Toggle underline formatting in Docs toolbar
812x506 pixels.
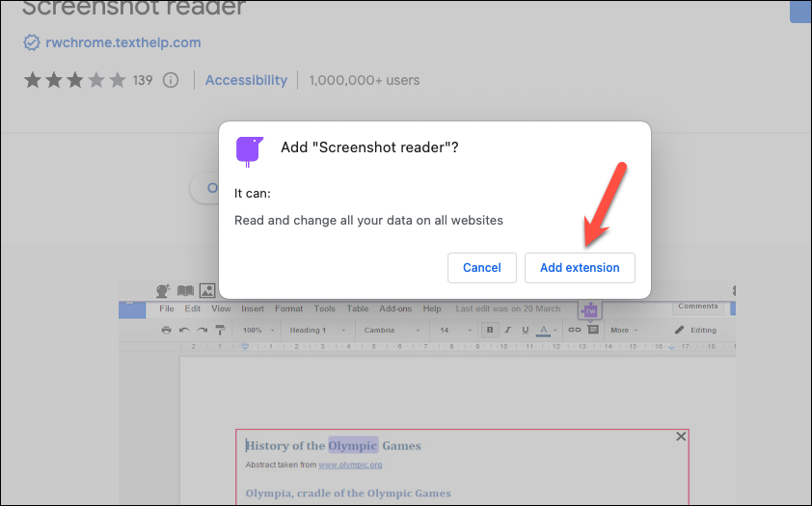coord(526,330)
